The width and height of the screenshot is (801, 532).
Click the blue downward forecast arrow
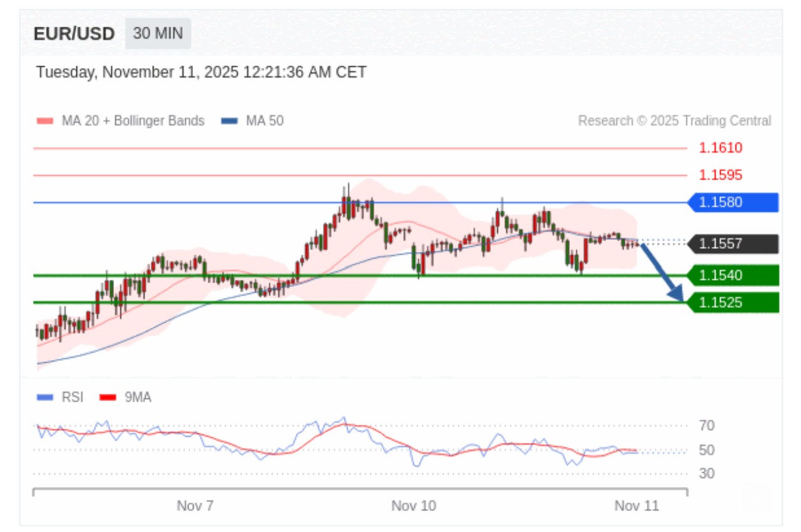point(662,272)
